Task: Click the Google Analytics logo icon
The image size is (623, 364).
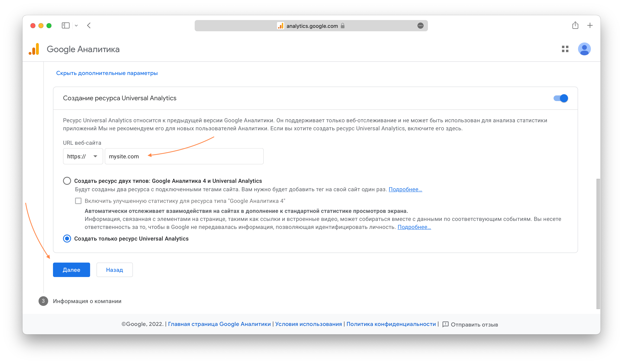Action: [34, 49]
